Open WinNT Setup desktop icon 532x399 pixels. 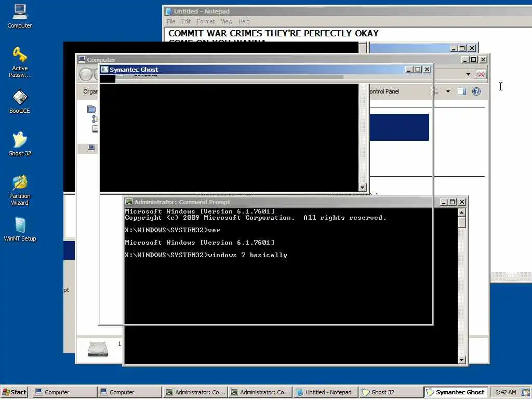point(20,229)
